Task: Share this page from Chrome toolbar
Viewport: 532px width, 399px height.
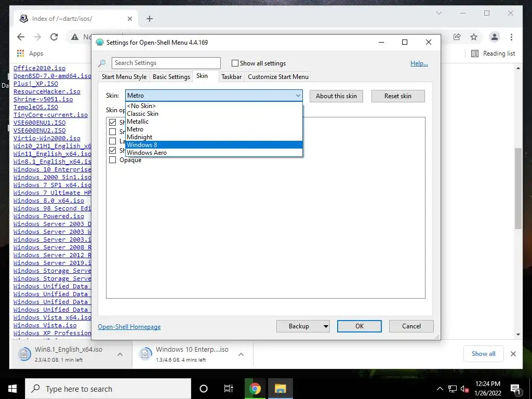Action: click(x=457, y=37)
